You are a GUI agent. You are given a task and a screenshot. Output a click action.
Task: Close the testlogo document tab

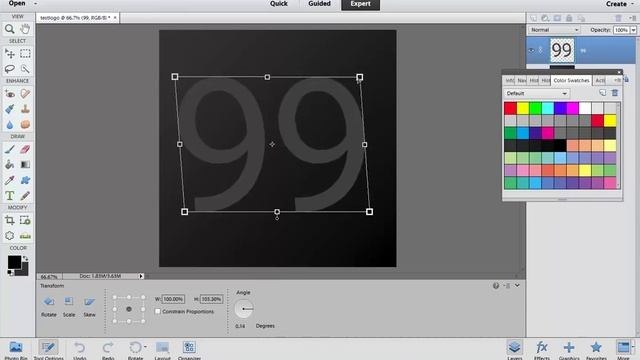(115, 18)
